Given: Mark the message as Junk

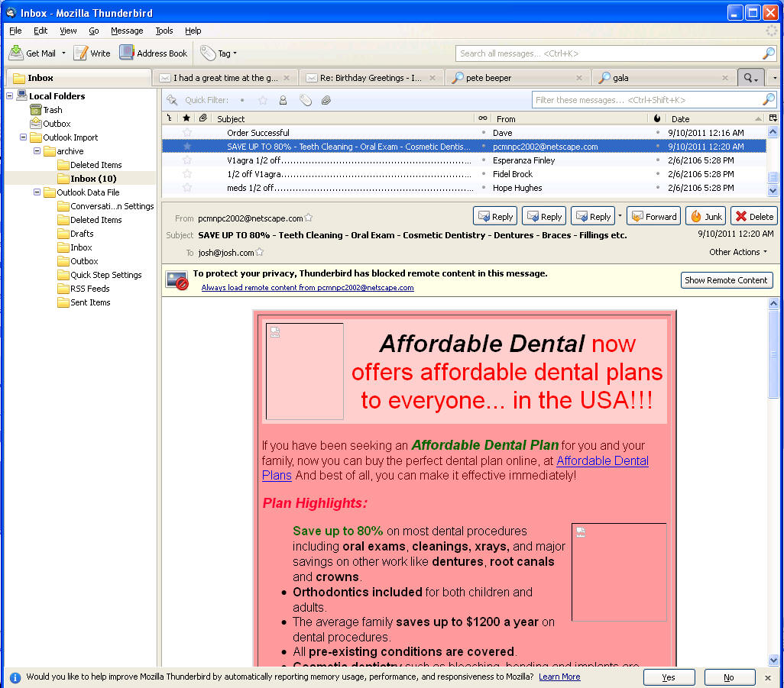Looking at the screenshot, I should tap(705, 216).
